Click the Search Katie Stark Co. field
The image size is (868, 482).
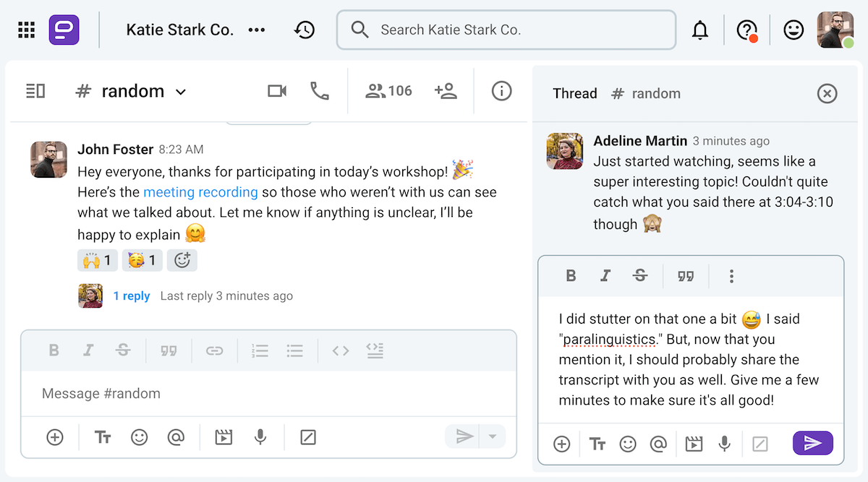coord(506,30)
